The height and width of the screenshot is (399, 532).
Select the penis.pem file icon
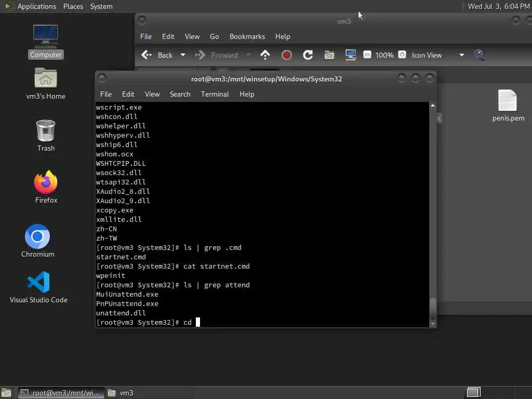[508, 105]
